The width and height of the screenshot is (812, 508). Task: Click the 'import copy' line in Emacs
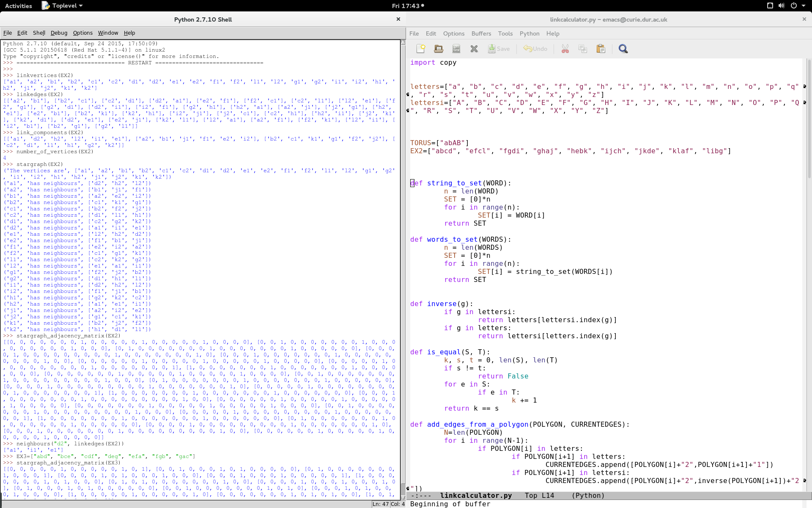(x=433, y=62)
